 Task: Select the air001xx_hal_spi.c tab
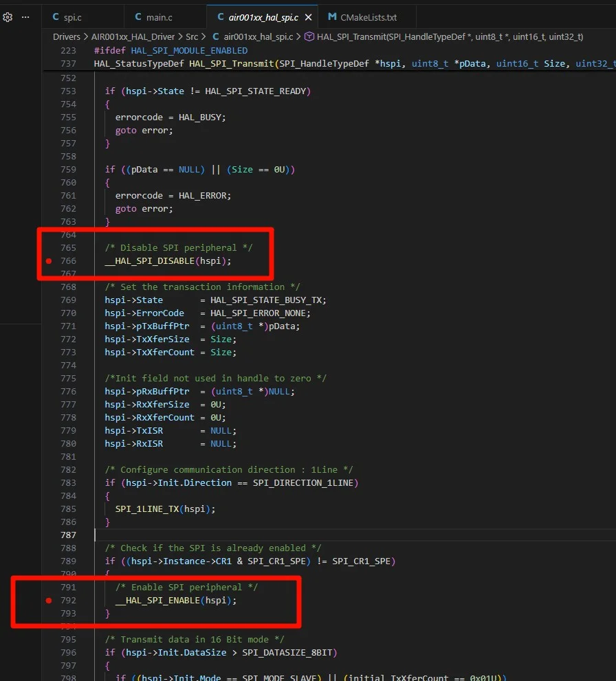point(263,17)
